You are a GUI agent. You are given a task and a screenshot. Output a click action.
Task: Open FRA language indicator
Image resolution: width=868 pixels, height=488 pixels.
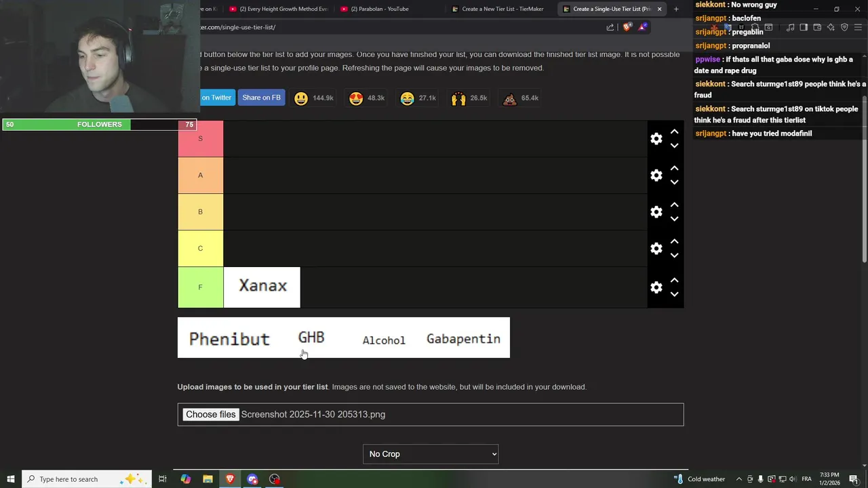pyautogui.click(x=807, y=479)
